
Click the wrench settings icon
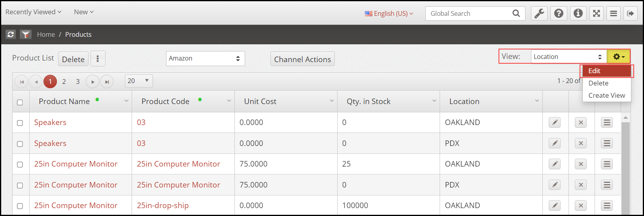point(539,13)
